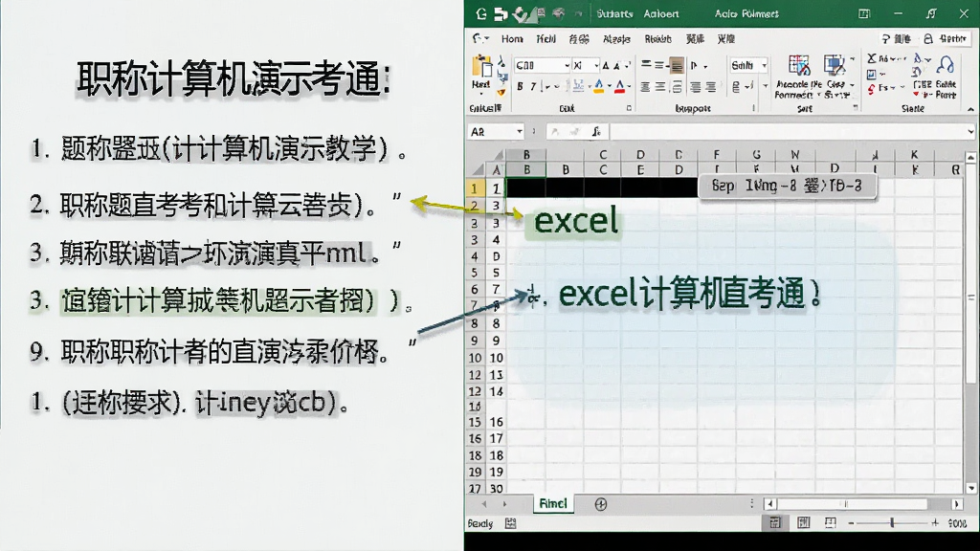Toggle Bold formatting
Viewport: 980px width, 551px height.
520,87
